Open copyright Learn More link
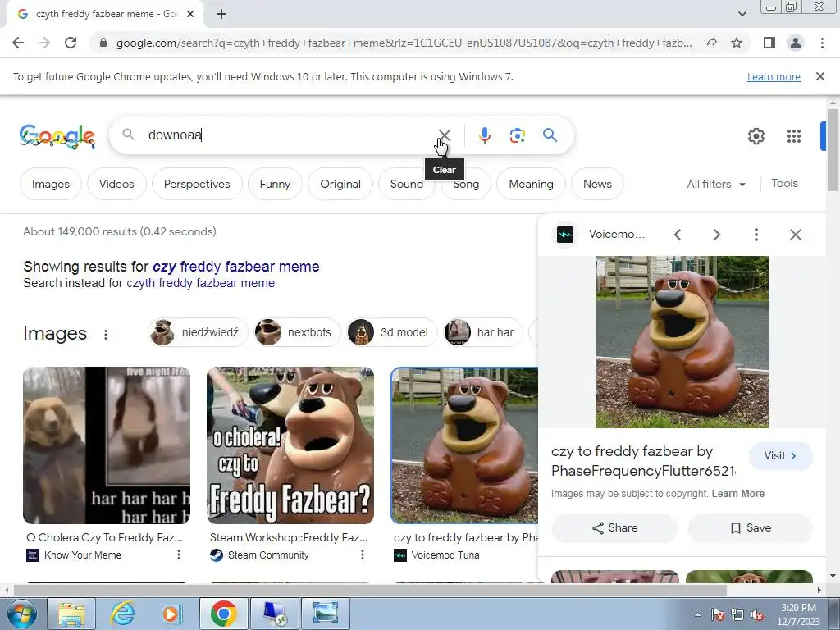 [737, 494]
